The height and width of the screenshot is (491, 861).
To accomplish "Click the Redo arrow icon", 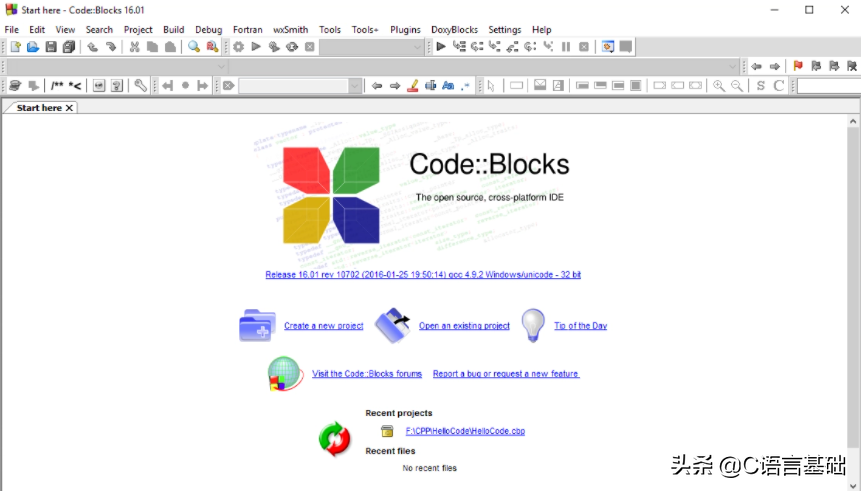I will click(110, 47).
